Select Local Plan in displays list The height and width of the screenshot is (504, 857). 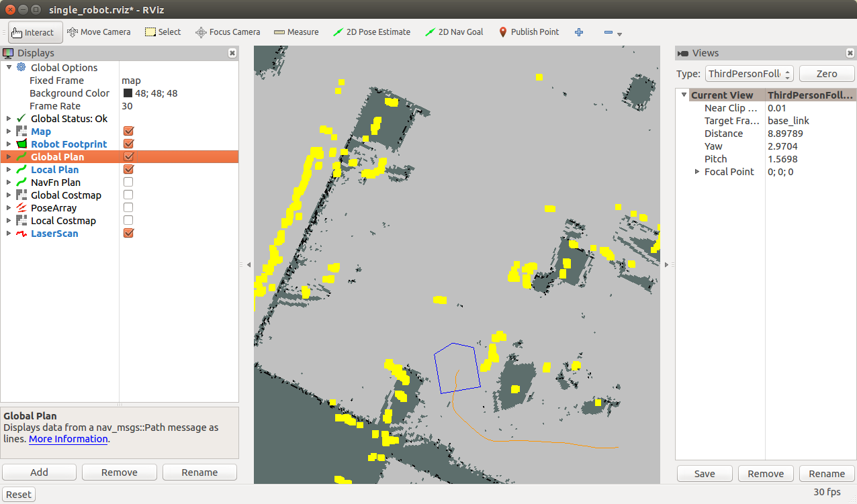click(x=54, y=170)
